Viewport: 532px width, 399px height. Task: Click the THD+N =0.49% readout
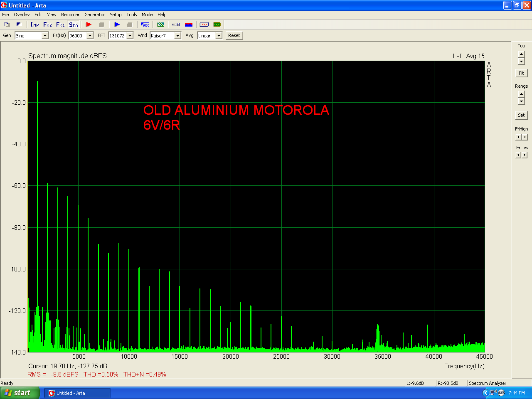click(x=145, y=374)
